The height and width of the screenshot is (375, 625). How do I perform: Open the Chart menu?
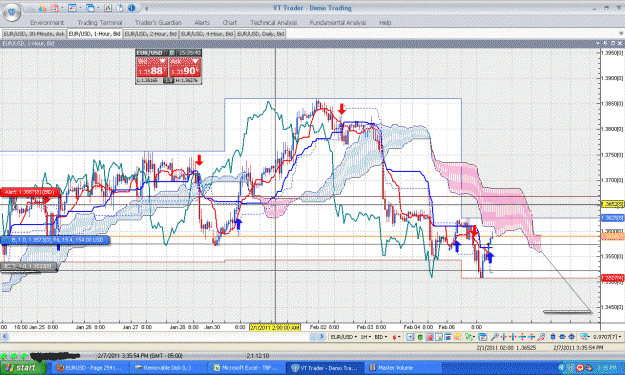[x=230, y=23]
